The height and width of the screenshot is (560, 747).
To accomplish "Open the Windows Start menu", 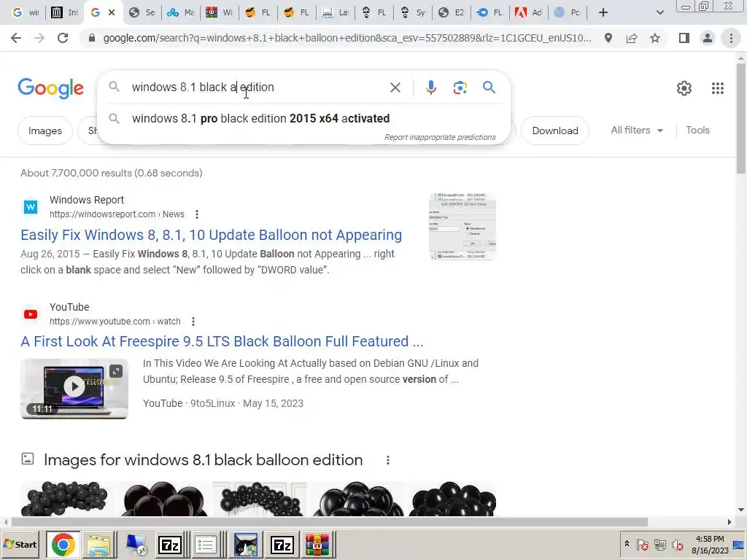I will point(20,545).
